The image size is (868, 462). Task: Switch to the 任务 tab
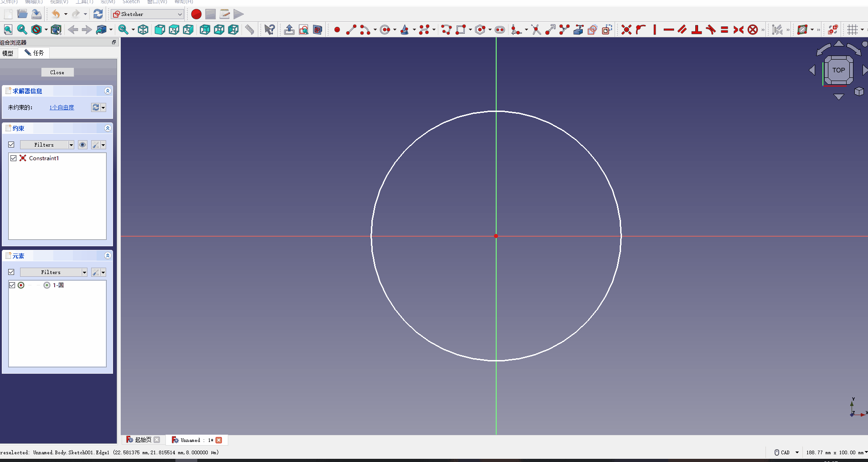[34, 53]
